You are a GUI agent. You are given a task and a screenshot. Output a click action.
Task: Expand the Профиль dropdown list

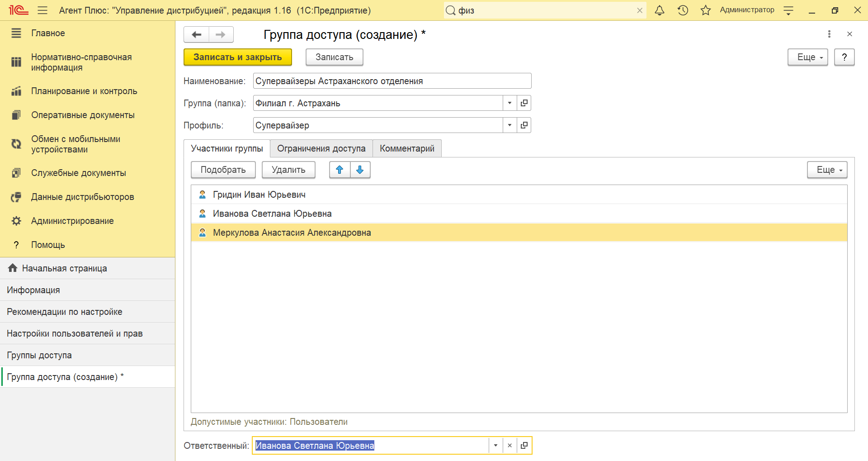click(509, 125)
